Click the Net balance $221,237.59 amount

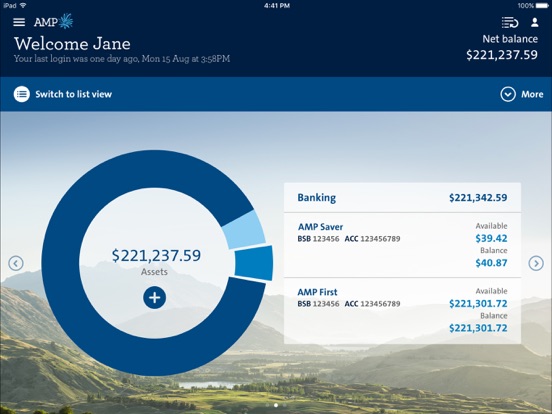pyautogui.click(x=502, y=55)
